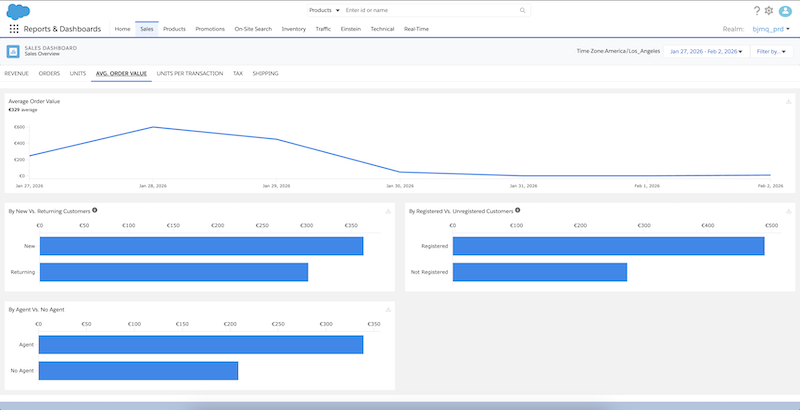800x410 pixels.
Task: Open the Promotions tab
Action: [x=210, y=29]
